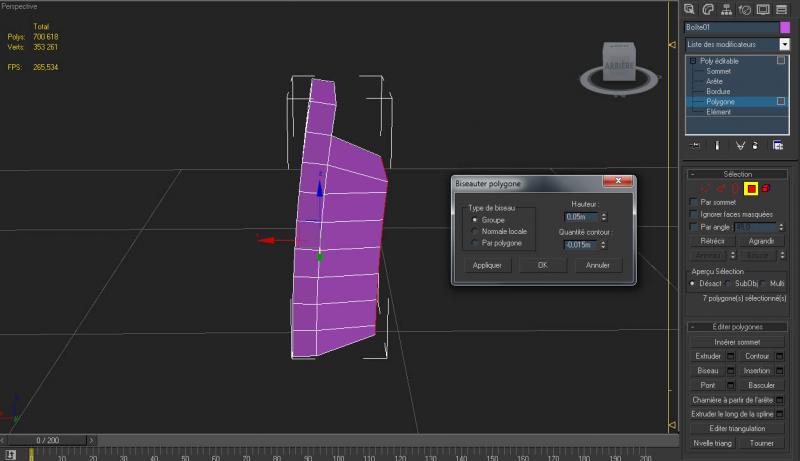This screenshot has height=461, width=800.
Task: Click the Configure Modifier Sets icon
Action: click(x=777, y=145)
